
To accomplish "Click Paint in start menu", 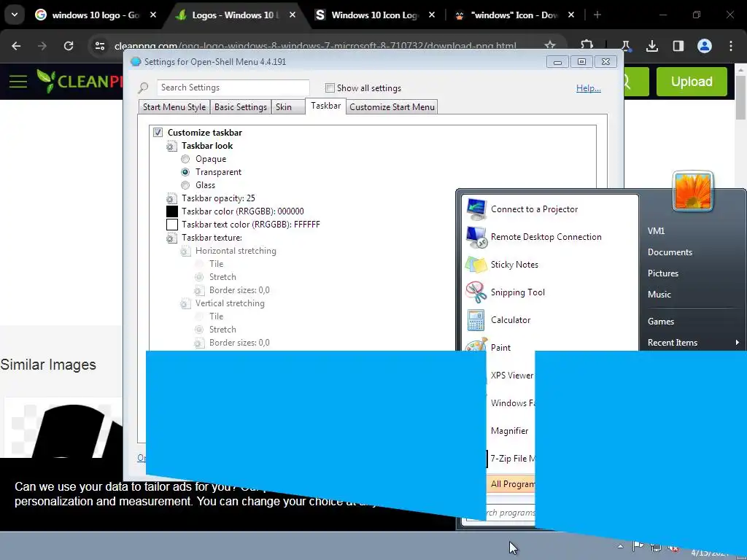I will click(x=500, y=348).
